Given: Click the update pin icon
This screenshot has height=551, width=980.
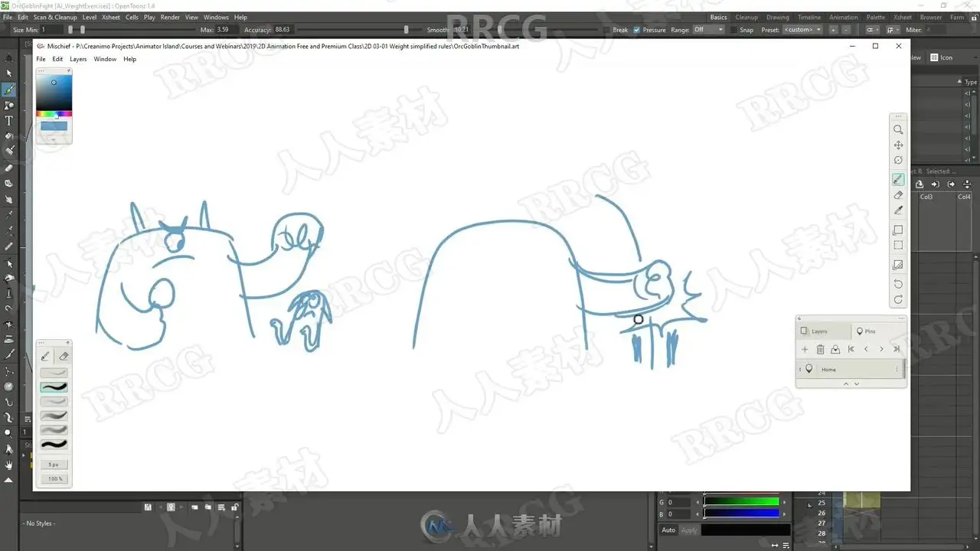Looking at the screenshot, I should coord(835,349).
